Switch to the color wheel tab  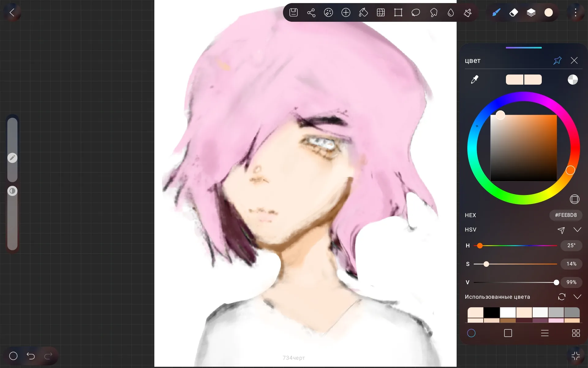(471, 333)
